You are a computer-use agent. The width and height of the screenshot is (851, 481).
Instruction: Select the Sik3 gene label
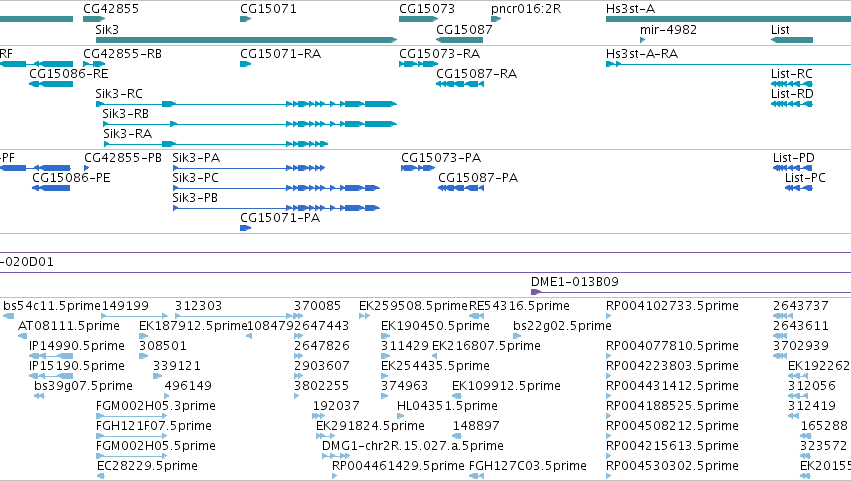107,30
